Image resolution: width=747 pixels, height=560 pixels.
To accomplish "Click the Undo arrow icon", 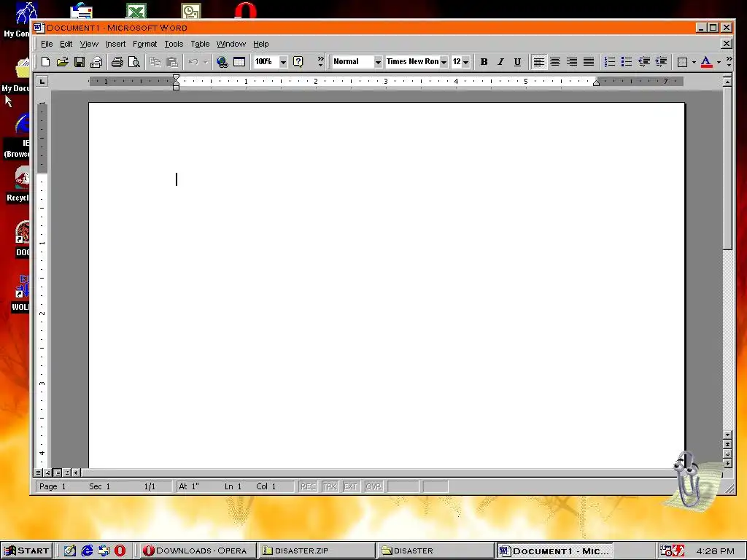I will [x=193, y=62].
